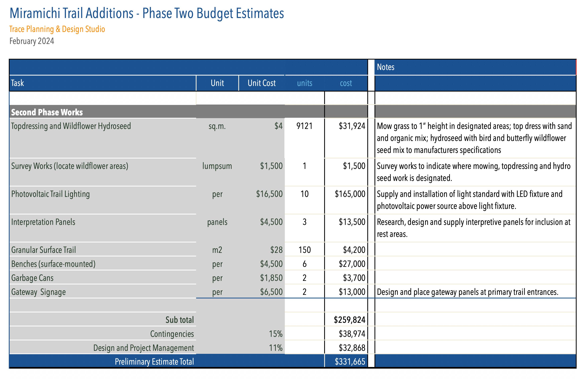Screen dimensions: 588x379
Task: Select the units column header
Action: 305,83
